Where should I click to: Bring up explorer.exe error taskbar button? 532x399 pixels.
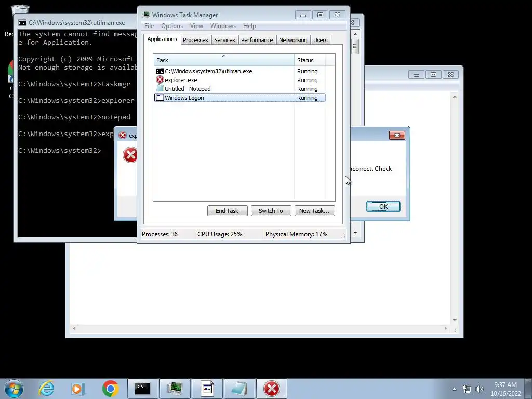272,389
